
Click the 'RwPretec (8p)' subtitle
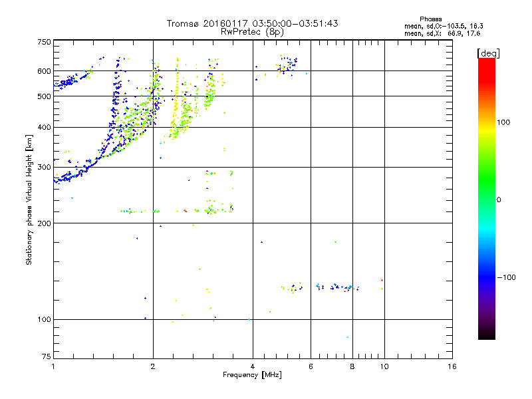pyautogui.click(x=252, y=32)
